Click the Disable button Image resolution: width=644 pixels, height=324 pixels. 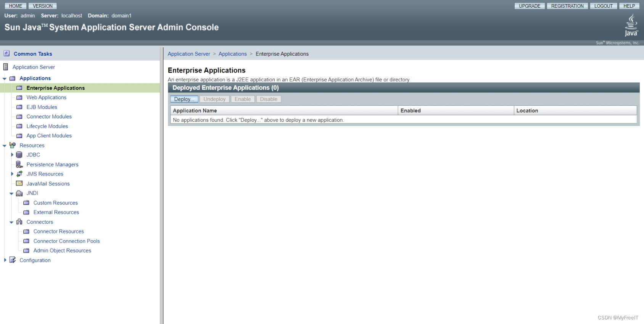coord(269,99)
